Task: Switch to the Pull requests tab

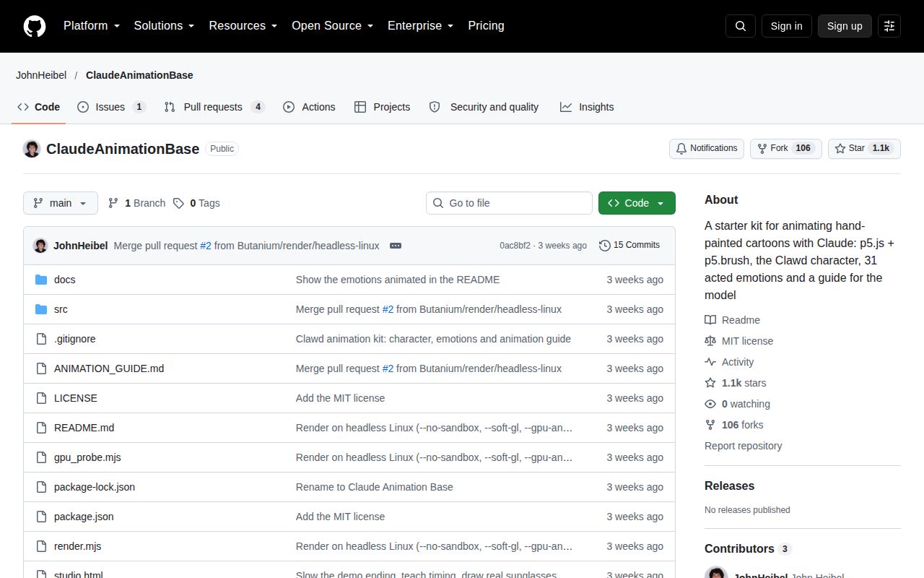Action: click(214, 107)
